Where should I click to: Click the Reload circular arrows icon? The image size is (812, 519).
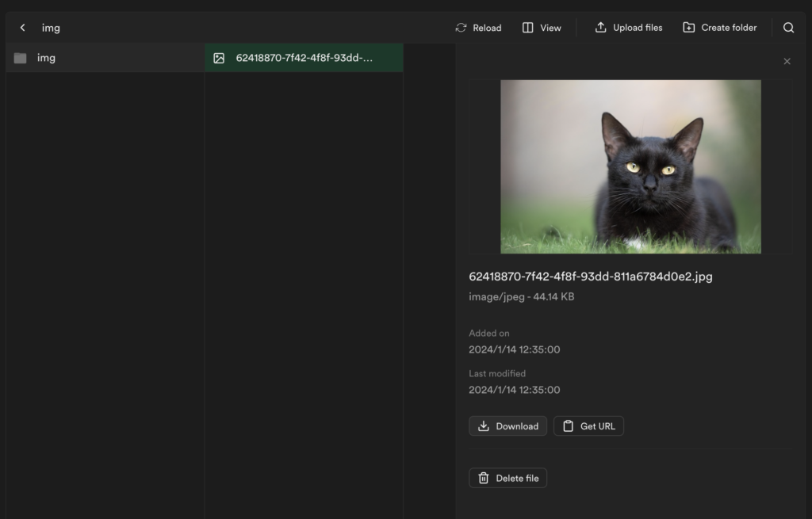(461, 28)
